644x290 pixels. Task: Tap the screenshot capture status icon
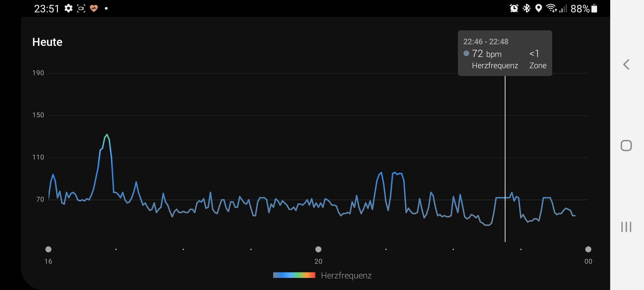[81, 9]
